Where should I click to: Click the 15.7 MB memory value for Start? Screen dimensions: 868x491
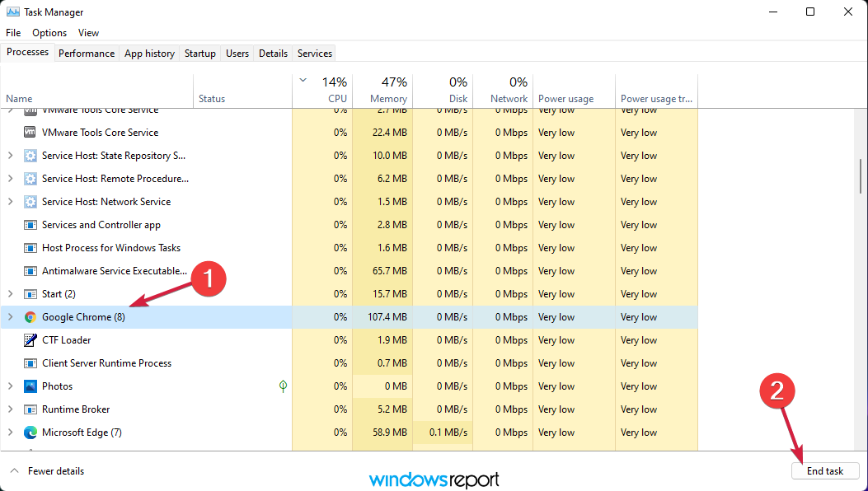point(390,294)
